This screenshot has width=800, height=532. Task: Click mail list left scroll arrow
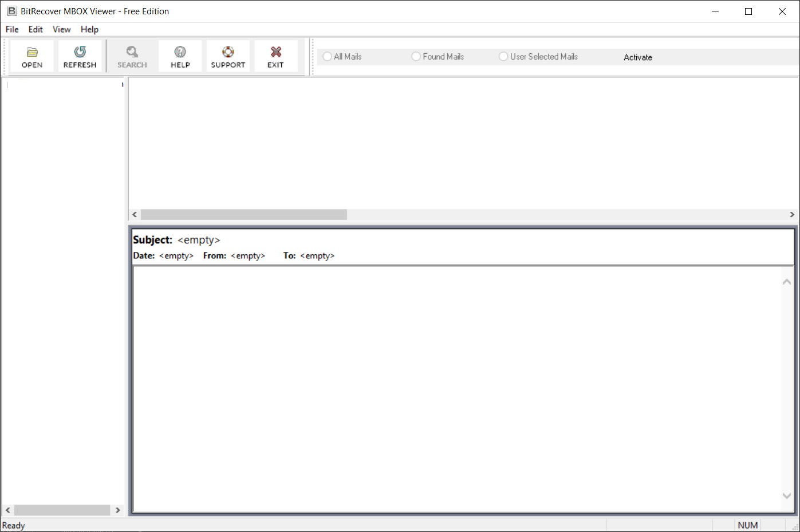(135, 215)
